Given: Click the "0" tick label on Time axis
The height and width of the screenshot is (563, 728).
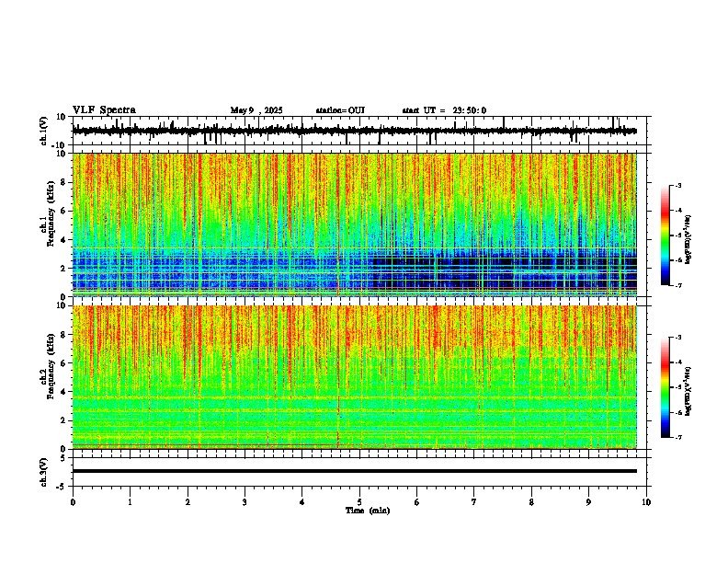Looking at the screenshot, I should 73,502.
